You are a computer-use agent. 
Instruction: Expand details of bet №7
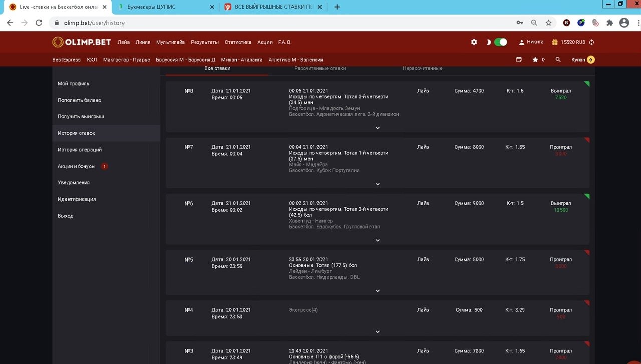coord(378,184)
